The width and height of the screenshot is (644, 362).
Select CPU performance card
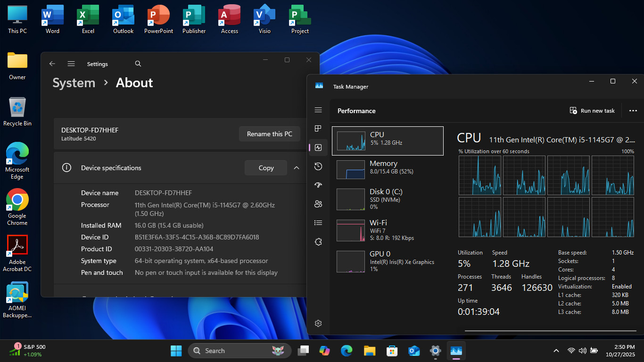(388, 140)
